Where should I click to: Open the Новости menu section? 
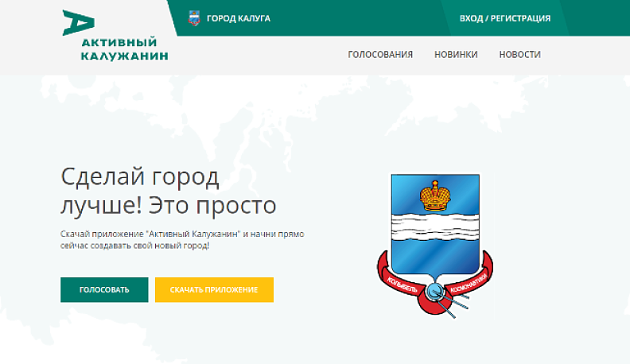pyautogui.click(x=519, y=55)
